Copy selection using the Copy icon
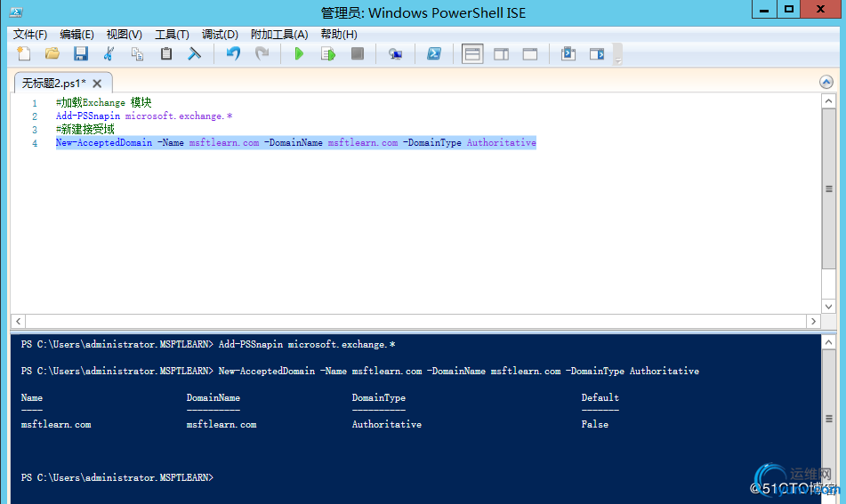 click(x=138, y=53)
